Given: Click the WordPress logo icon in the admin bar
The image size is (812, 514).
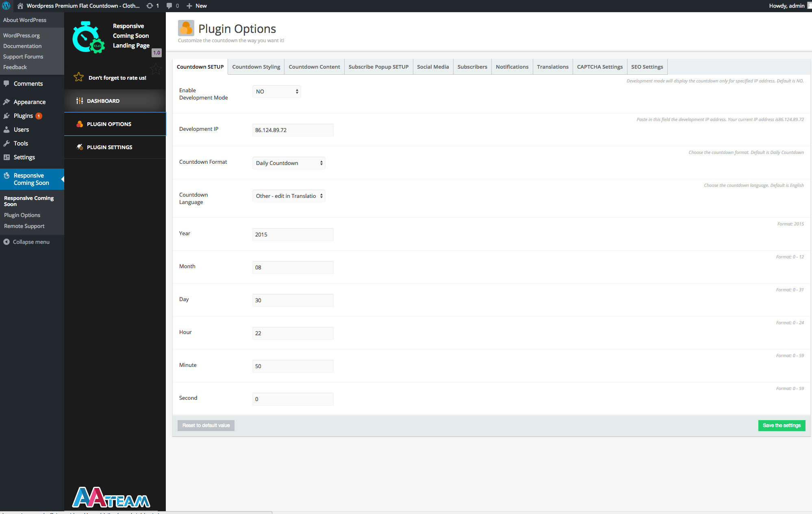Looking at the screenshot, I should click(6, 6).
